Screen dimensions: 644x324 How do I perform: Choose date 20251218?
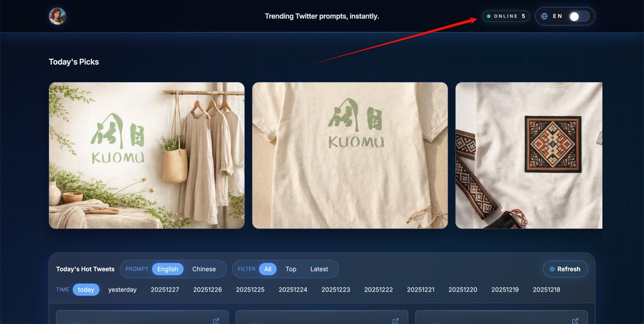546,290
